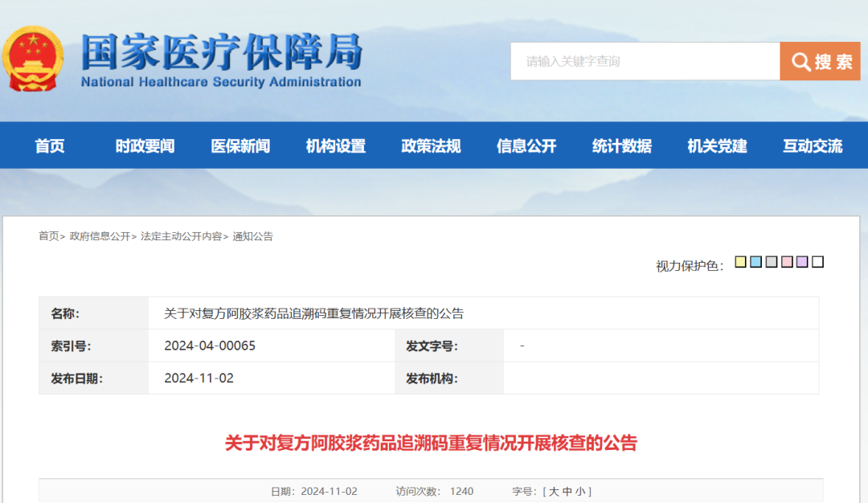The height and width of the screenshot is (503, 868).
Task: Select the pink eye-protection color swatch
Action: tap(787, 262)
